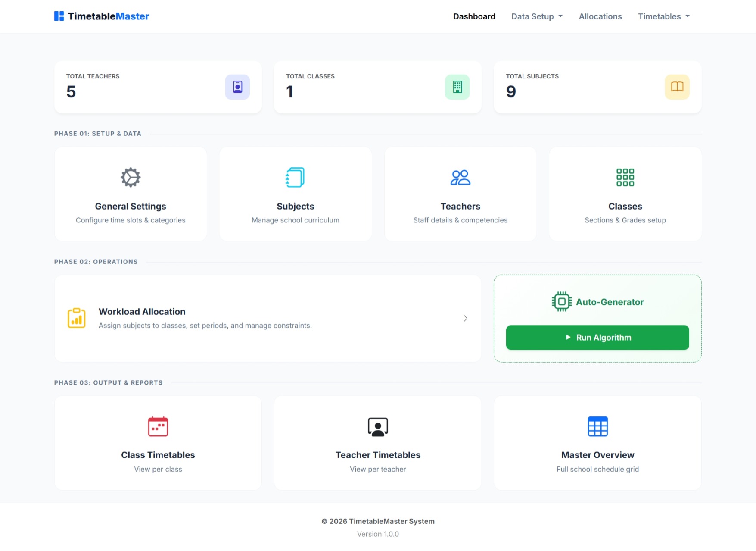
Task: Open the Master Overview card title
Action: click(597, 455)
